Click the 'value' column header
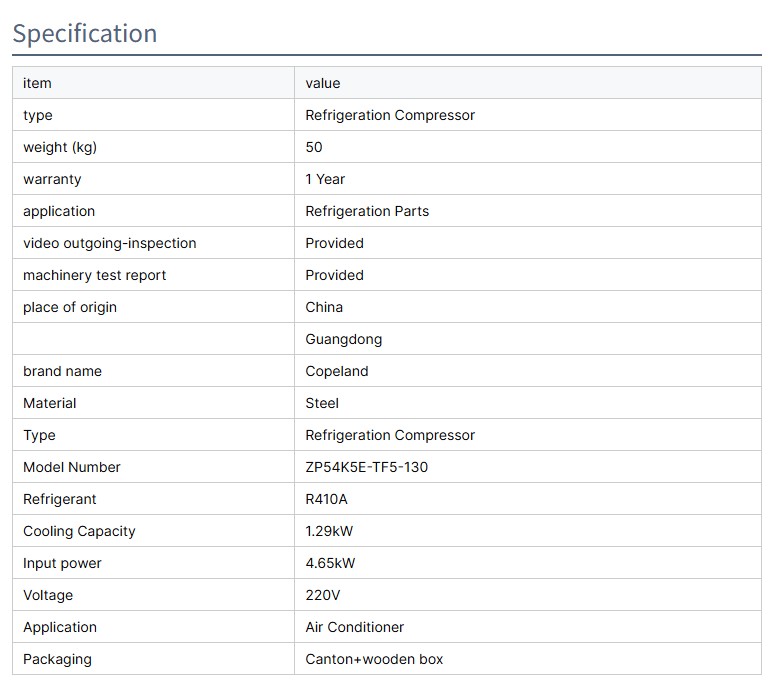Viewport: 778px width, 690px height. 323,83
